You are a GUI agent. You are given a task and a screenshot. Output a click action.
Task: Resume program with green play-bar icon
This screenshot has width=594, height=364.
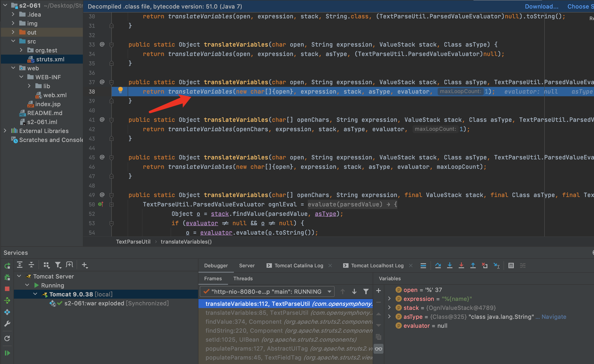tap(7, 353)
